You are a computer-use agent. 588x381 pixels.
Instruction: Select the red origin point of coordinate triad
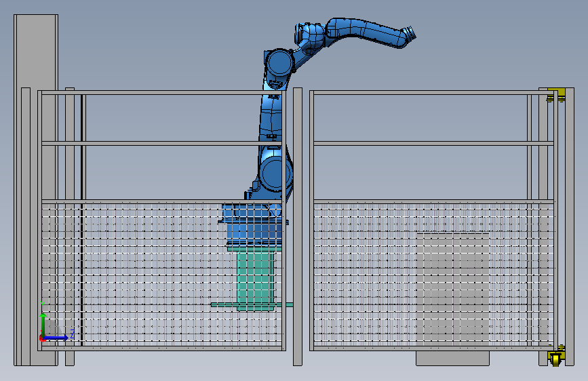[42, 338]
